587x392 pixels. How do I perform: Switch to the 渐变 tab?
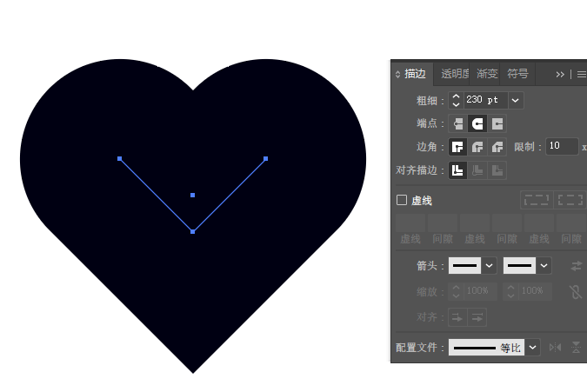487,74
